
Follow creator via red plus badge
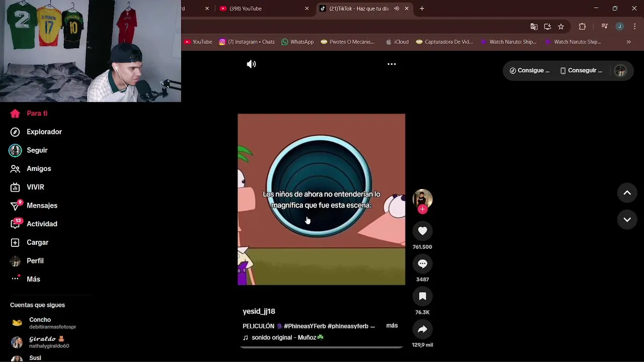tap(423, 209)
